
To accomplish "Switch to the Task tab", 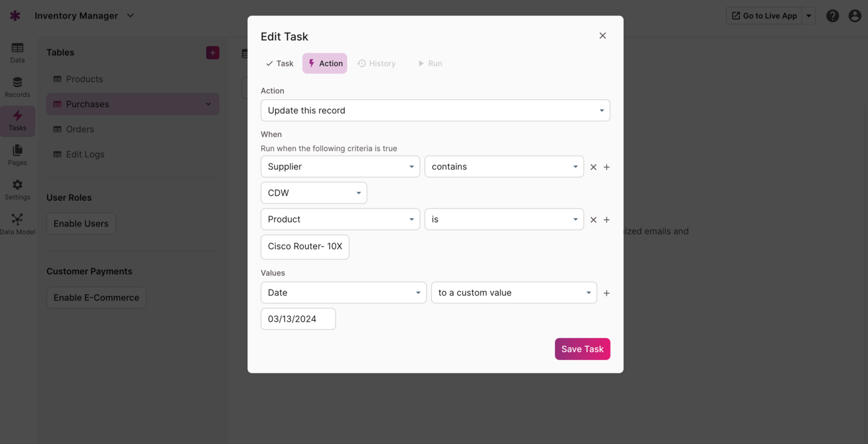I will (x=279, y=63).
